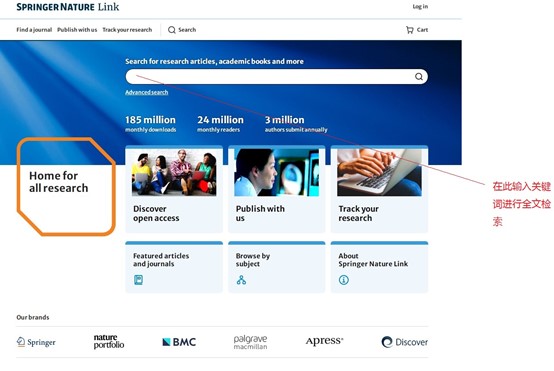Image resolution: width=554 pixels, height=371 pixels.
Task: Select Track your research in navigation bar
Action: [x=127, y=30]
